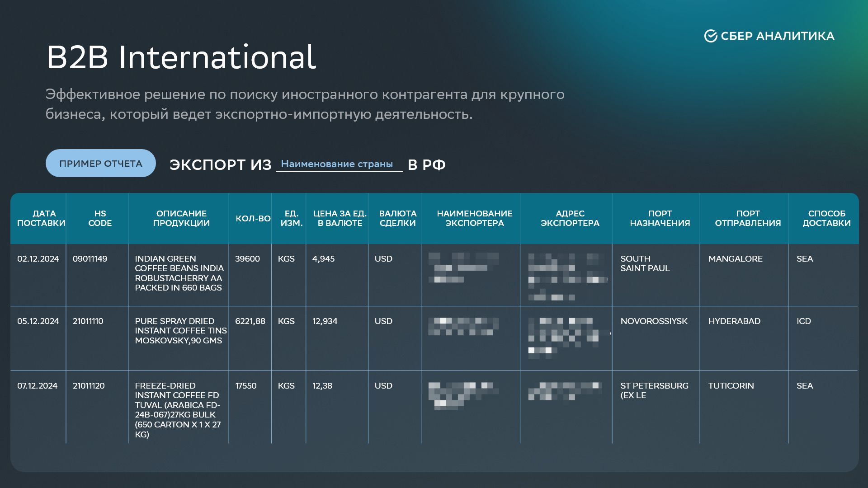Click the TUTICORIN departure port cell
Screen dimensions: 868x488
coord(731,386)
